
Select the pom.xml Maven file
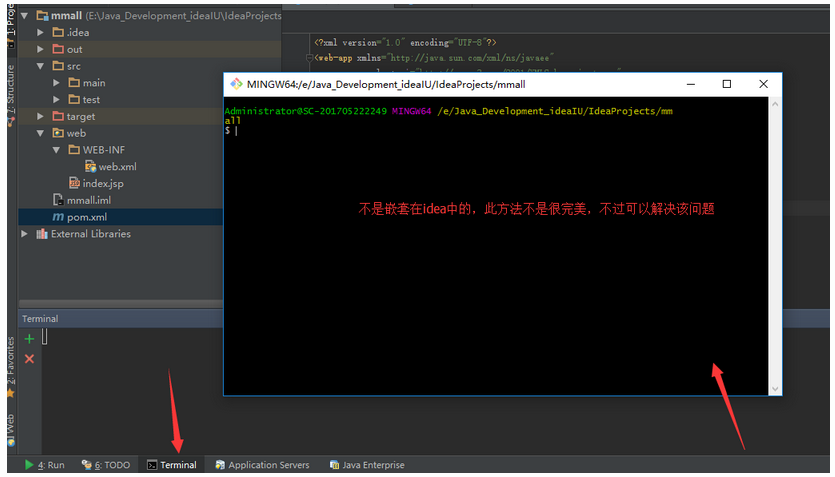86,217
